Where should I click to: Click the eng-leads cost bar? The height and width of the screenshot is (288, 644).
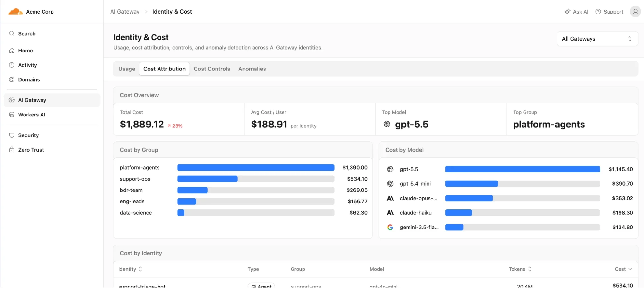(x=256, y=201)
